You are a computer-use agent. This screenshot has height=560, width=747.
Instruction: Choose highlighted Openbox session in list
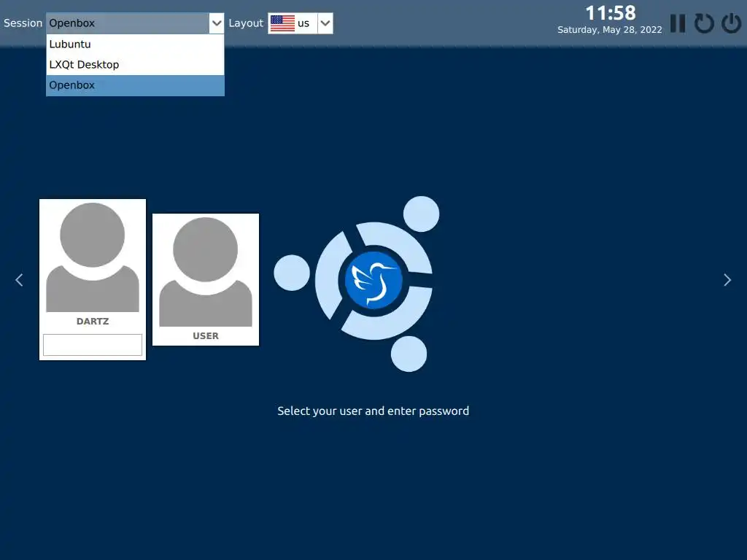[x=135, y=85]
